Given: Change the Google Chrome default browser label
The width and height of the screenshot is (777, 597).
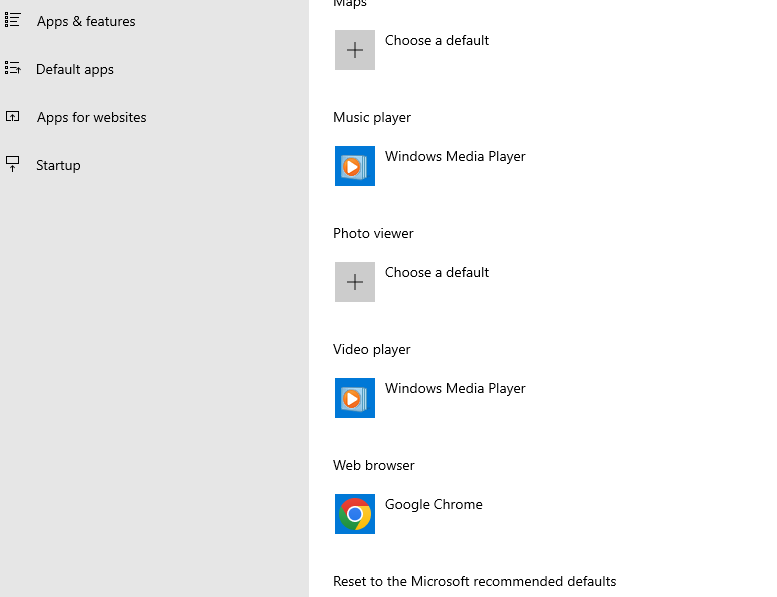Looking at the screenshot, I should coord(433,505).
